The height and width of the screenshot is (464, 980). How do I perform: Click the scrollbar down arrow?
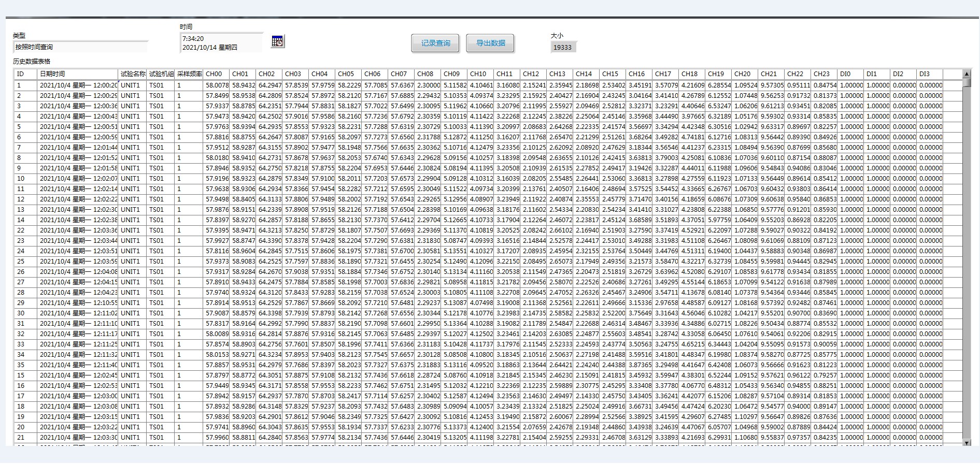[x=967, y=442]
